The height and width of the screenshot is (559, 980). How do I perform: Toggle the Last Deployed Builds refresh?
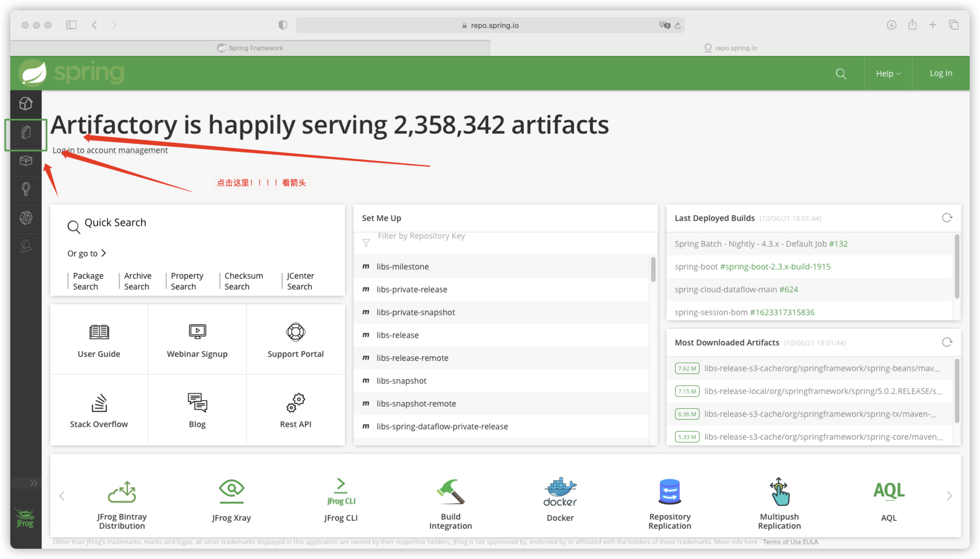(x=946, y=217)
